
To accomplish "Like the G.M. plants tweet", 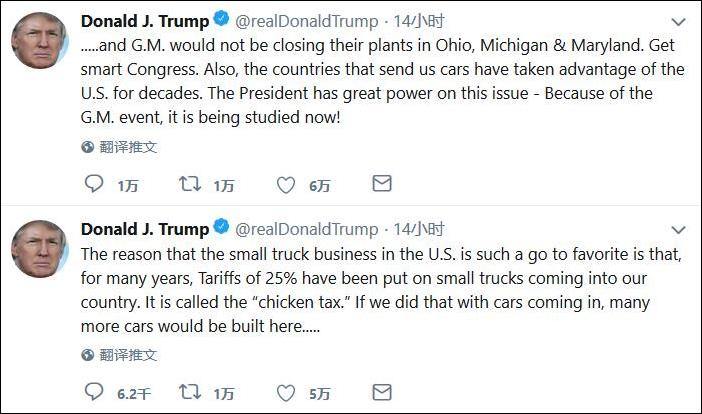I will (x=286, y=184).
